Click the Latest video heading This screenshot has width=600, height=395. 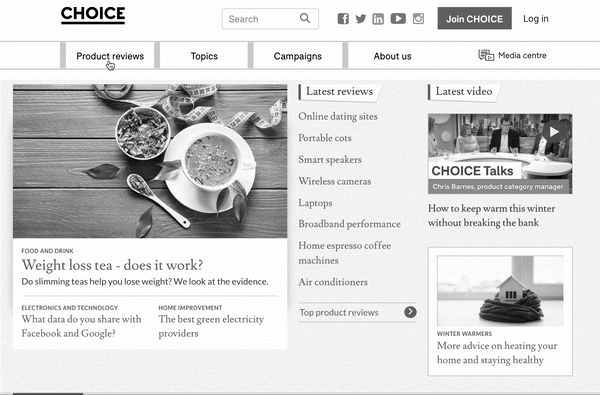[464, 91]
